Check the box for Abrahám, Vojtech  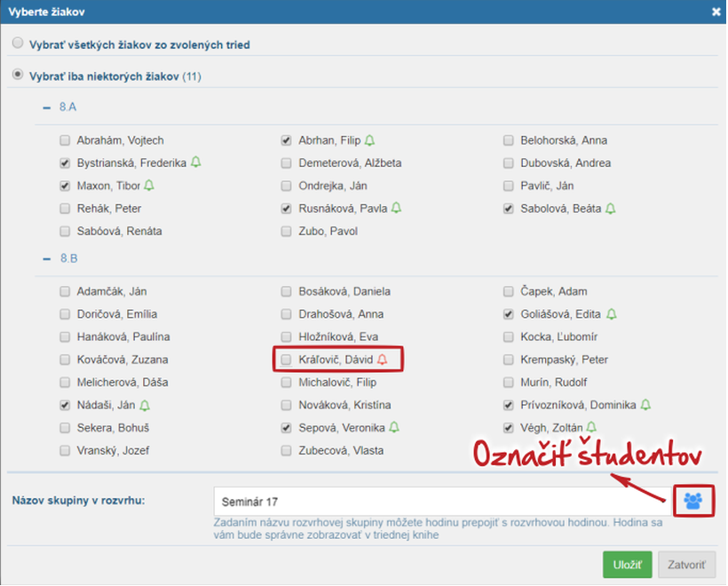pyautogui.click(x=65, y=140)
